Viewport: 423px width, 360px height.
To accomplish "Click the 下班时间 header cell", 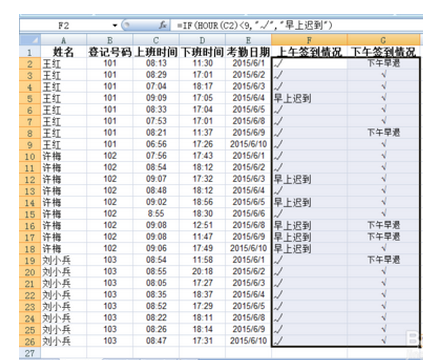I will tap(202, 52).
